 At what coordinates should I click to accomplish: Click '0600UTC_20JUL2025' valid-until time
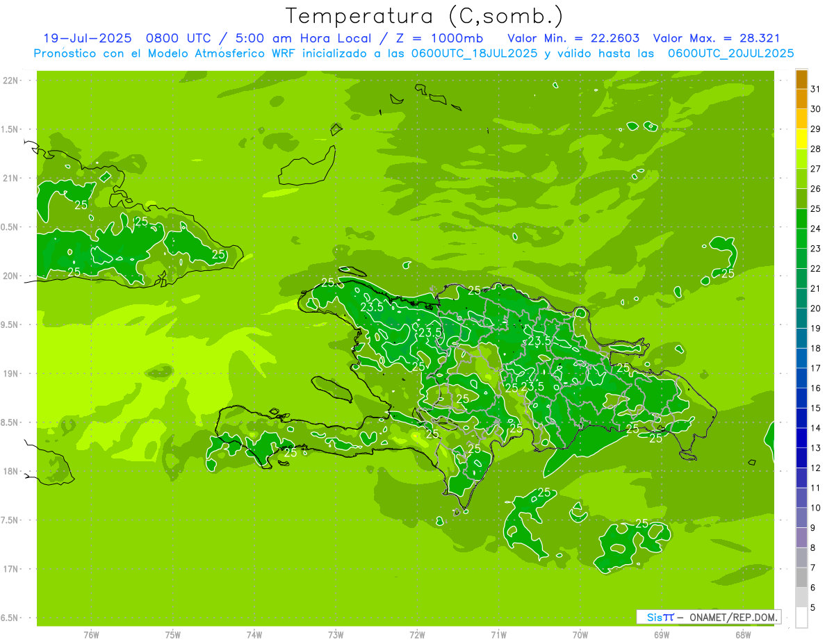tap(730, 53)
